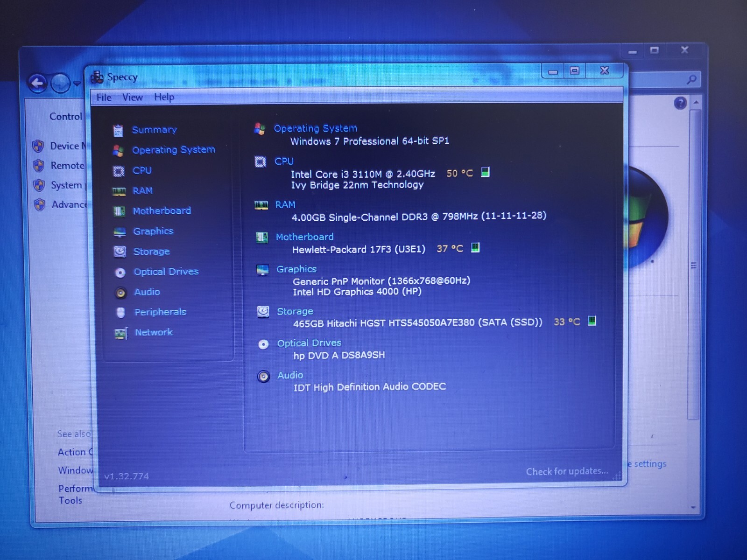Open the RAM heading link in summary

[x=285, y=205]
